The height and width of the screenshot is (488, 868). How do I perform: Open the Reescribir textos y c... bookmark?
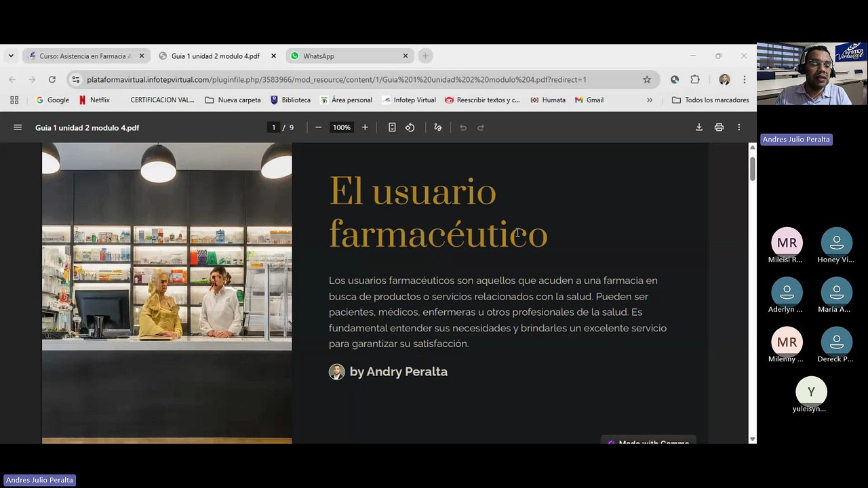(x=482, y=100)
